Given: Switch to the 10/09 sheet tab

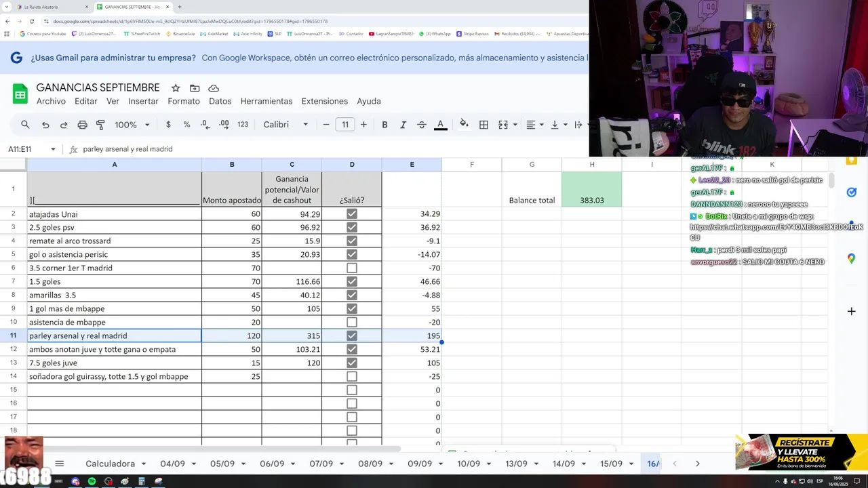Looking at the screenshot, I should (469, 464).
